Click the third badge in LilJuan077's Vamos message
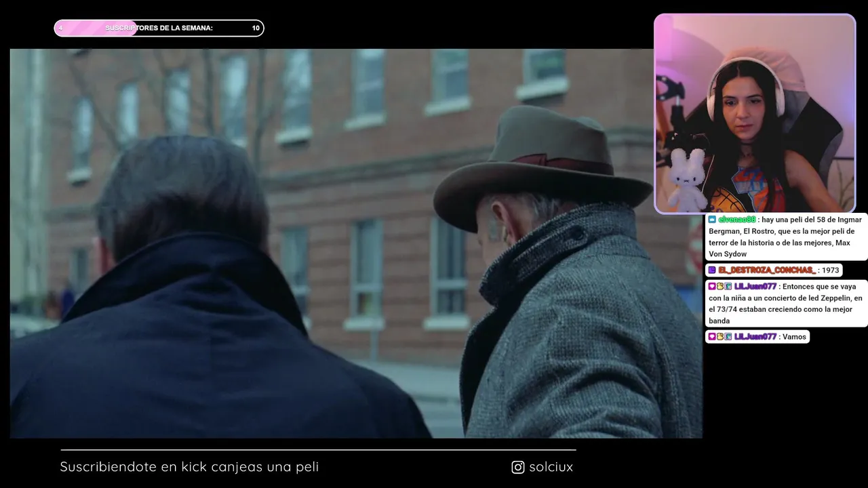Viewport: 868px width, 488px height. [728, 337]
